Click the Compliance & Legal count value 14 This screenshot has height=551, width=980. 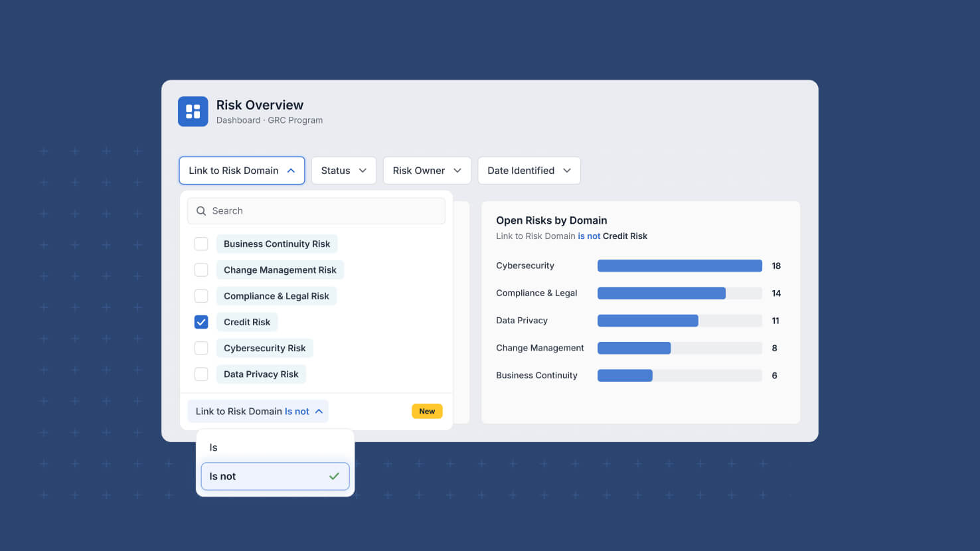coord(776,293)
